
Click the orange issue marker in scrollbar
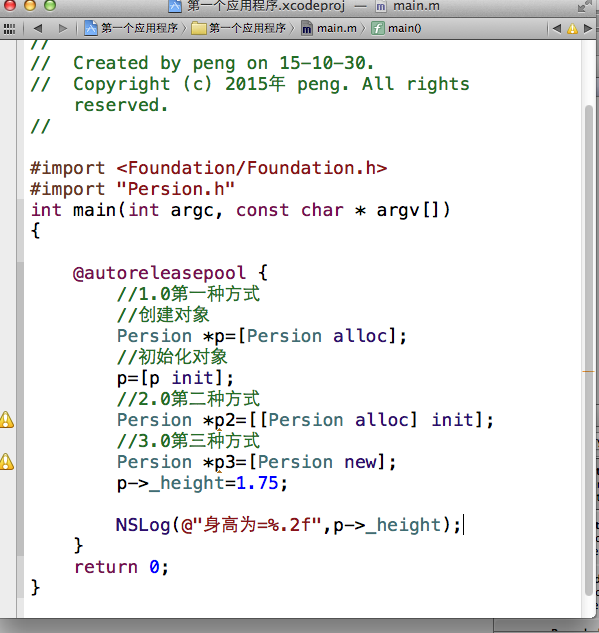click(x=589, y=371)
